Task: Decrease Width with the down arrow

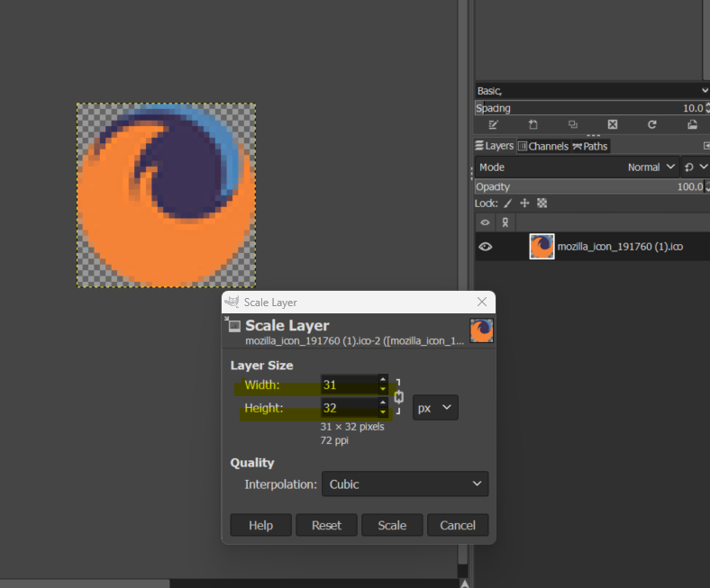Action: [x=383, y=389]
